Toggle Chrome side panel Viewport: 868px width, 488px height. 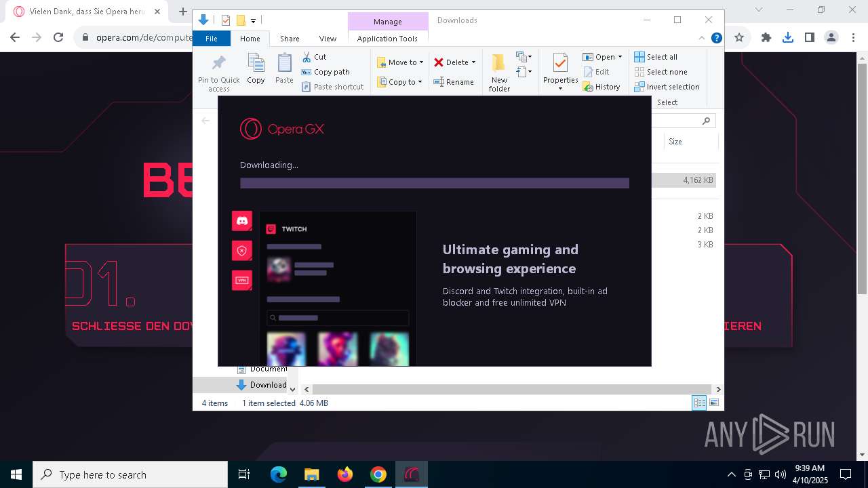[809, 37]
